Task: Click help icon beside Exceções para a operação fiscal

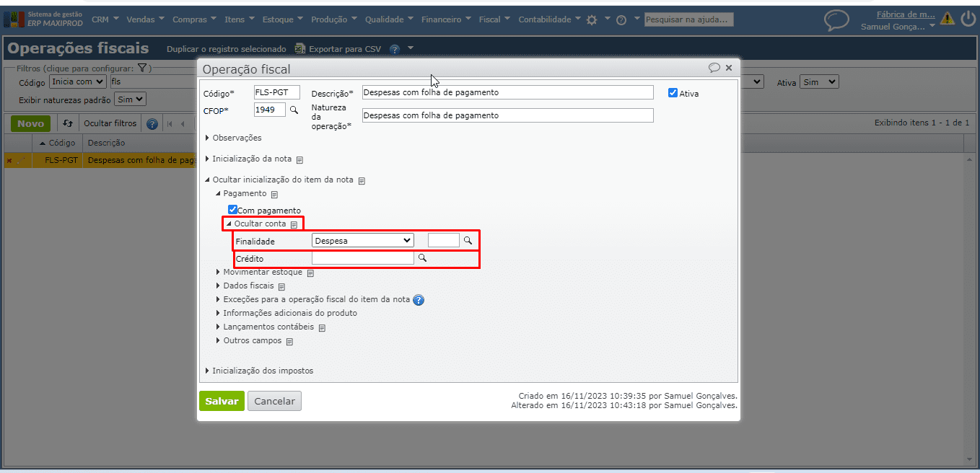Action: pyautogui.click(x=419, y=300)
